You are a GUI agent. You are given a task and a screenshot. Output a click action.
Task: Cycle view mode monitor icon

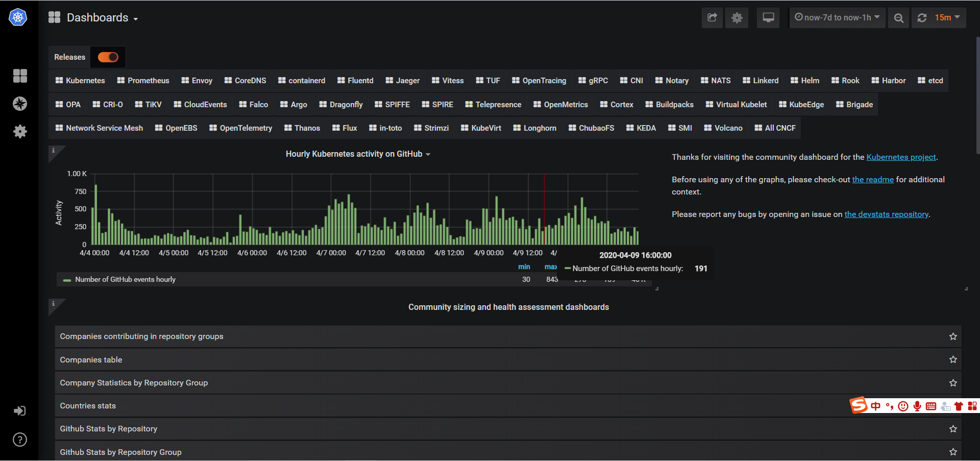pyautogui.click(x=768, y=18)
